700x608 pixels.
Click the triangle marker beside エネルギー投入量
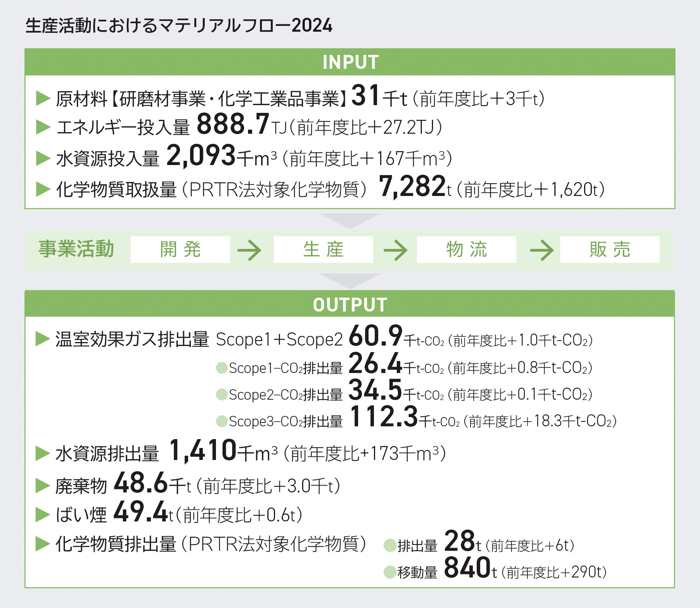(43, 127)
